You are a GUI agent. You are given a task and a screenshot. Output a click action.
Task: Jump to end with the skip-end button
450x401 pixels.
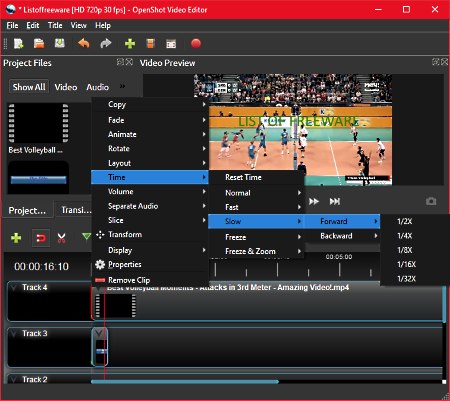click(335, 201)
